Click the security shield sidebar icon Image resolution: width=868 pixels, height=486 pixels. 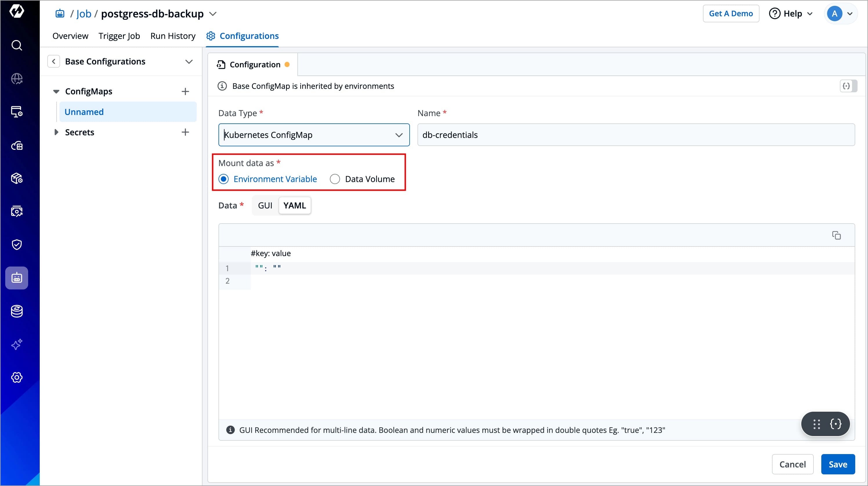pos(17,244)
